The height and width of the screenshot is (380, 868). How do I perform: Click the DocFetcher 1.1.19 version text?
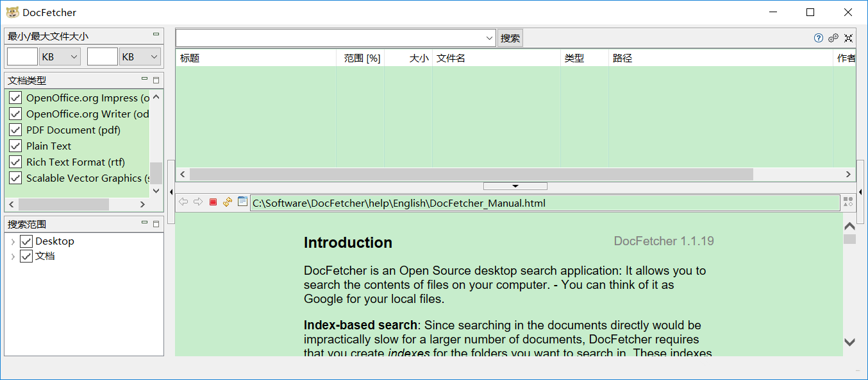[x=664, y=241]
